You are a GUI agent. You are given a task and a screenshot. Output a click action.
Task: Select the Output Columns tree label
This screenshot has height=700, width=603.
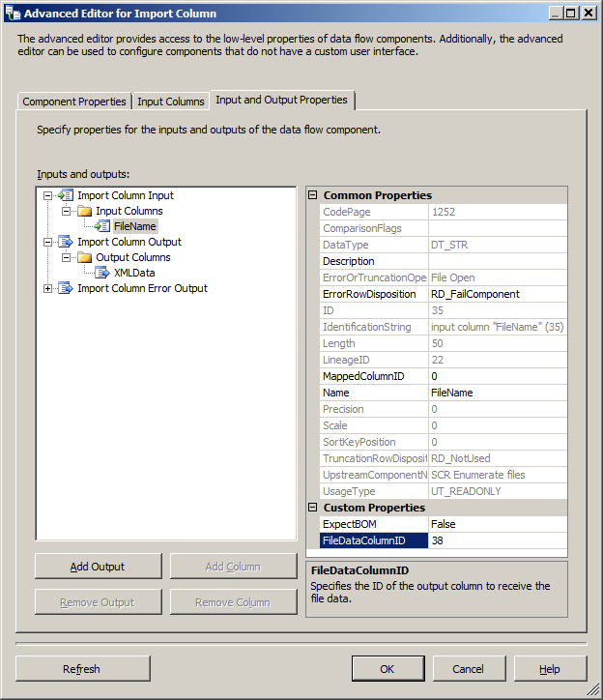tap(133, 257)
